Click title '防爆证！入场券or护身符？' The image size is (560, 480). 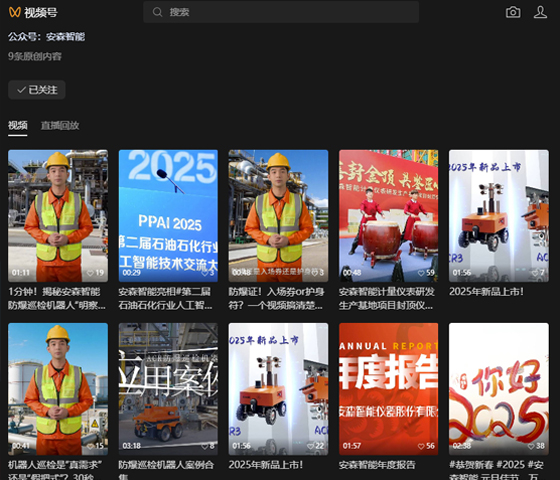[x=276, y=299]
